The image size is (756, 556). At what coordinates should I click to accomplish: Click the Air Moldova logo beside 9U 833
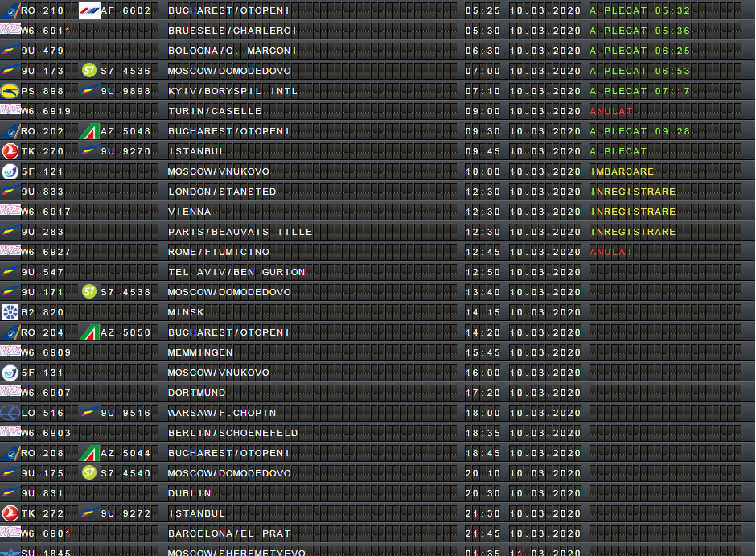click(10, 191)
